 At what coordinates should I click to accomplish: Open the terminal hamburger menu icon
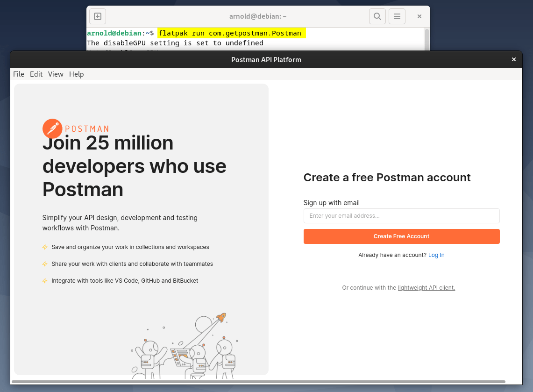pos(397,16)
